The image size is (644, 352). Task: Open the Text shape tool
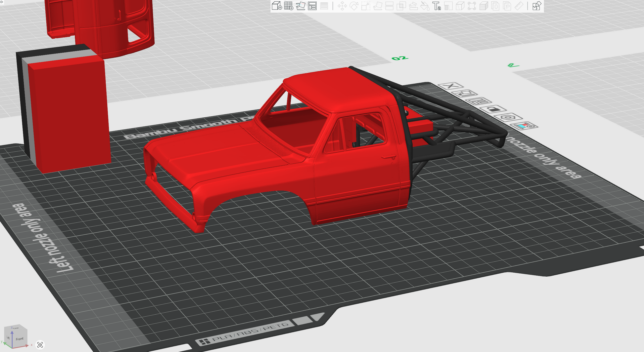coord(437,6)
